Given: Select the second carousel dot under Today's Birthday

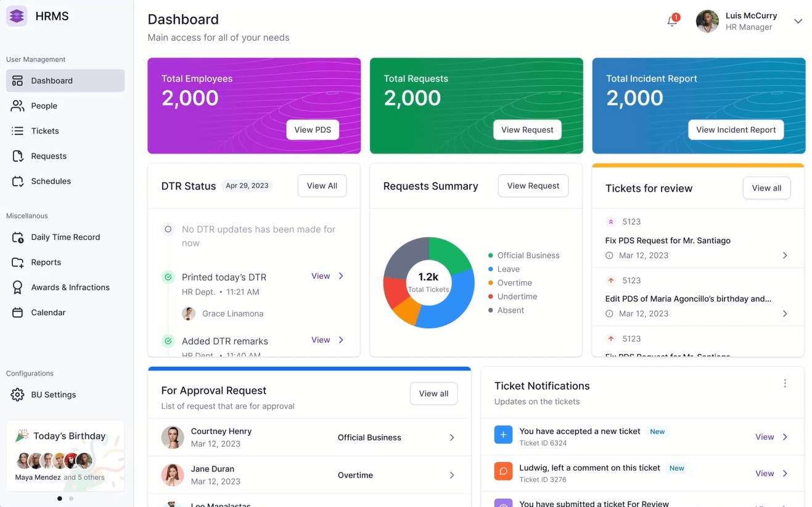Looking at the screenshot, I should coord(72,498).
